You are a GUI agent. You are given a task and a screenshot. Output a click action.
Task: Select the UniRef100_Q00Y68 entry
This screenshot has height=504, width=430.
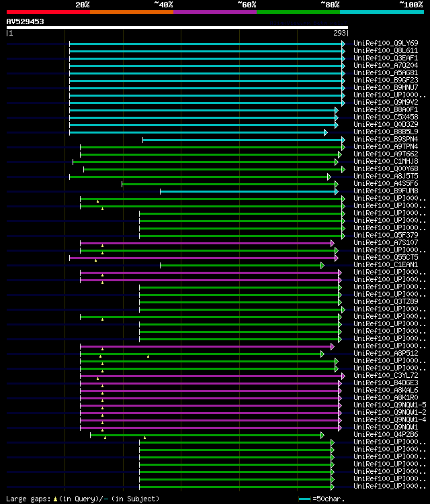[386, 168]
